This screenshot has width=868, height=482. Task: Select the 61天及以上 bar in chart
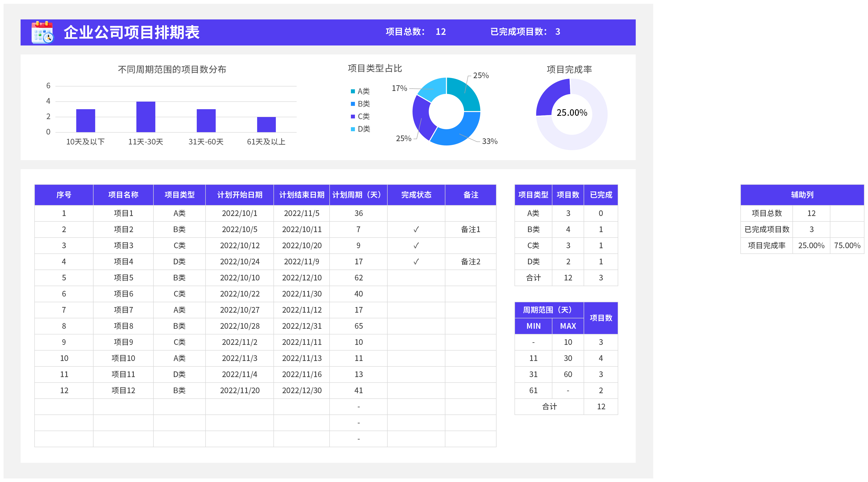click(x=266, y=124)
